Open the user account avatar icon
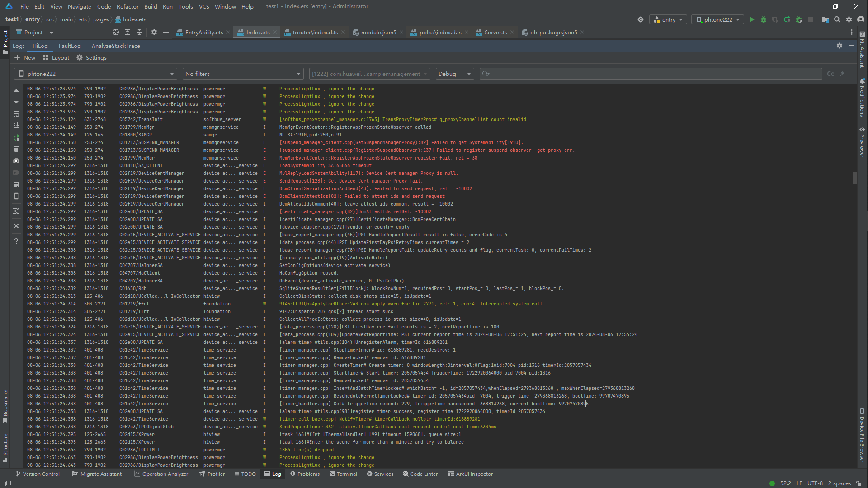The image size is (868, 488). click(x=861, y=19)
